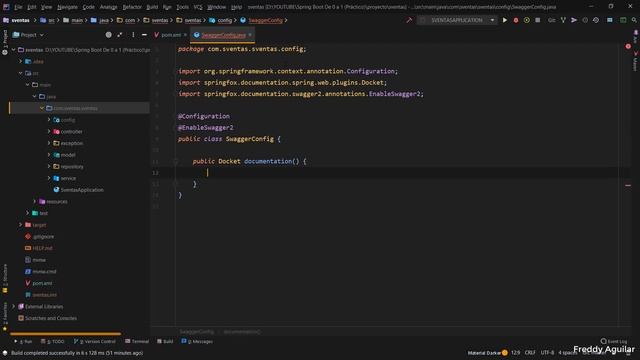Open the Version Control tool window
This screenshot has width=640, height=360.
click(95, 341)
